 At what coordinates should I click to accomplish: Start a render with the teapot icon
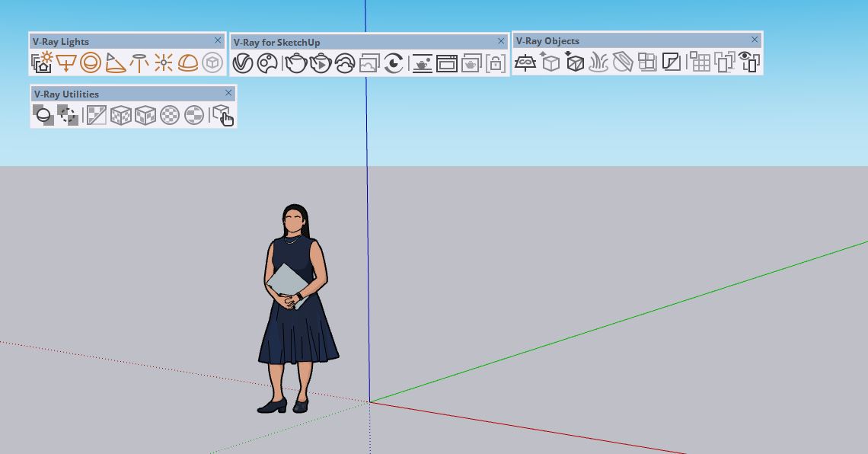pos(295,63)
